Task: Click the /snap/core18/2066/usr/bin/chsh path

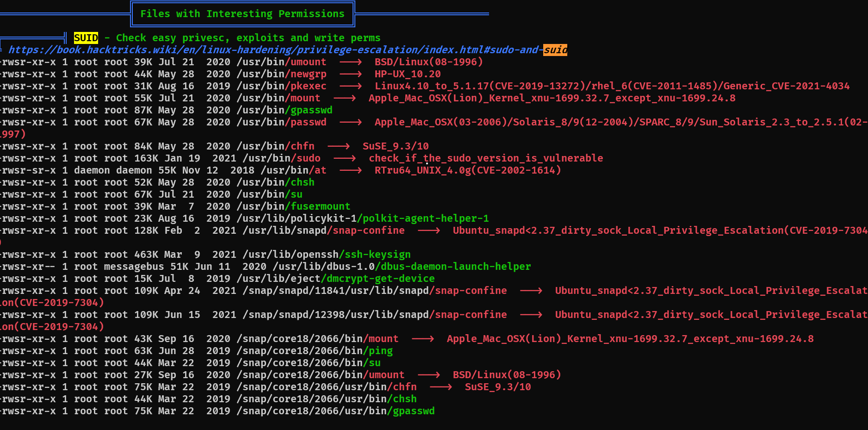Action: (x=327, y=399)
